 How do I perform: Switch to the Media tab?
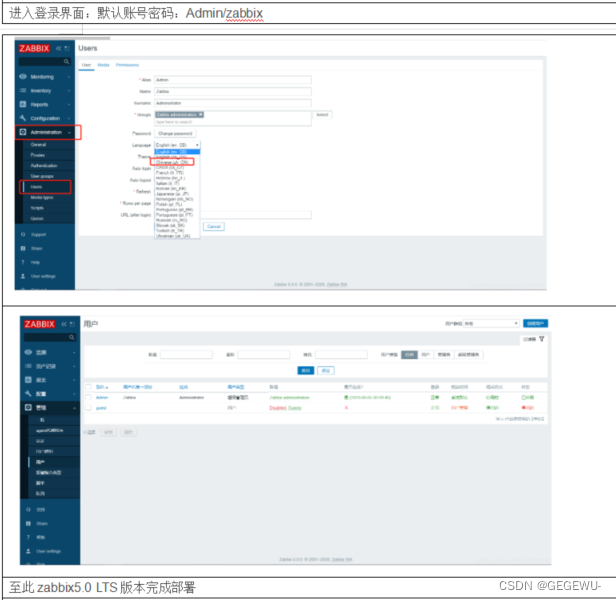tap(103, 65)
